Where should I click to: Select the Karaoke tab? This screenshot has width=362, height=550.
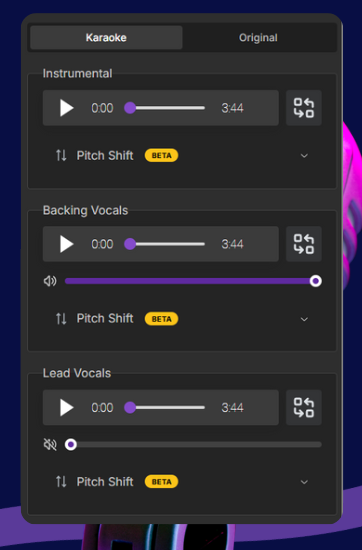point(106,38)
